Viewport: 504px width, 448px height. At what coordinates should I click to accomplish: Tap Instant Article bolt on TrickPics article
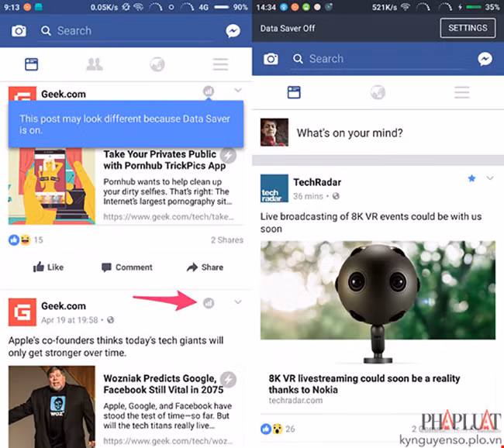click(x=228, y=156)
